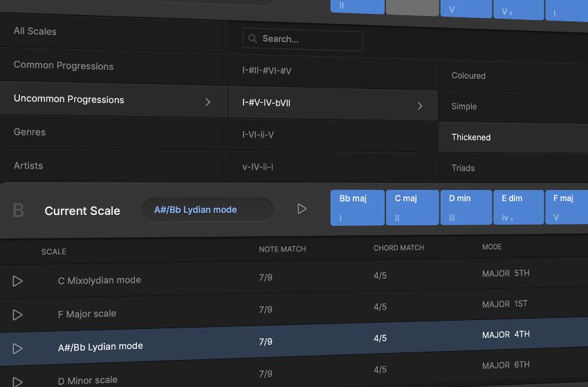The width and height of the screenshot is (588, 387).
Task: Expand the Uncommon Progressions chevron
Action: pyautogui.click(x=208, y=102)
